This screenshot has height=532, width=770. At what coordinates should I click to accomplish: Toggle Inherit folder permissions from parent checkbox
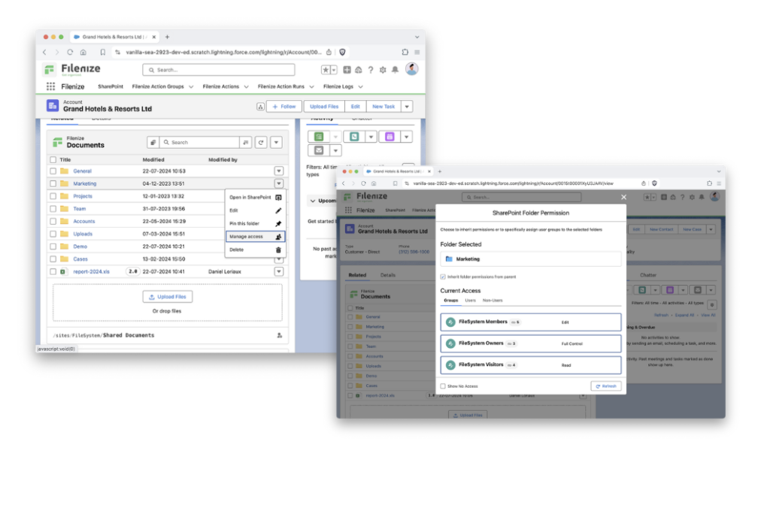(442, 277)
